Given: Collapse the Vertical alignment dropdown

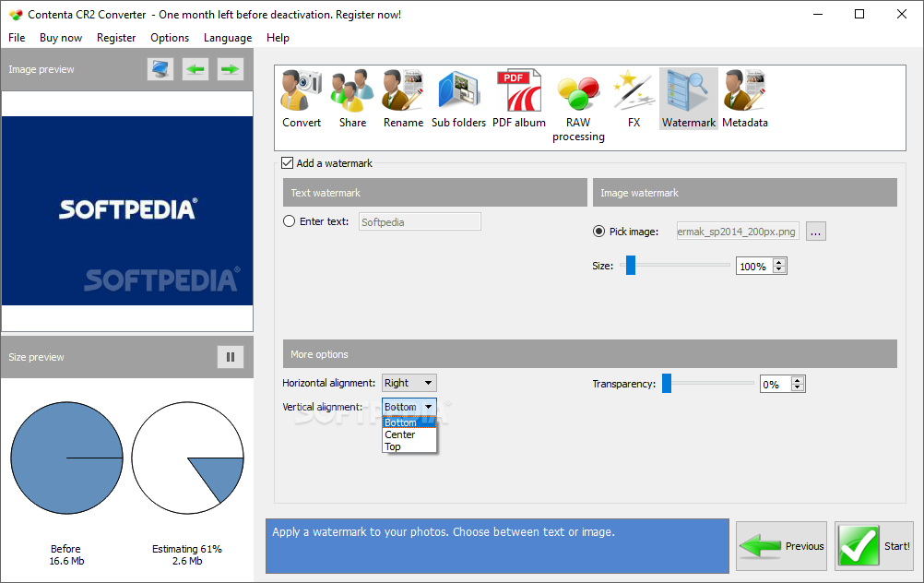Looking at the screenshot, I should click(409, 408).
